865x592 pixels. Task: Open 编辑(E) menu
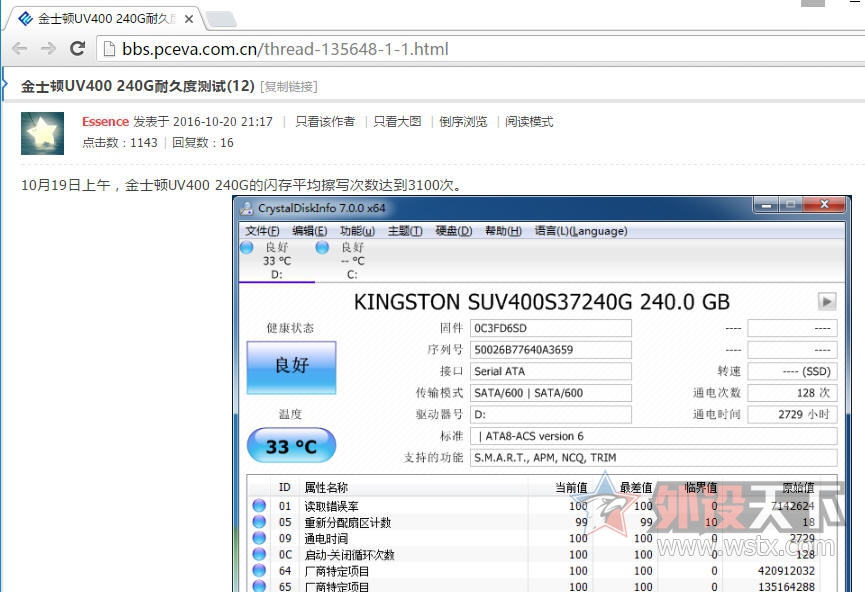click(309, 231)
